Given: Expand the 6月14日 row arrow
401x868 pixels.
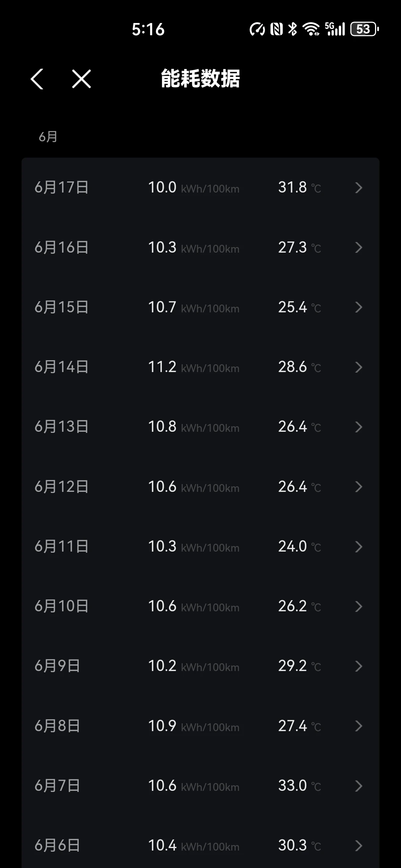Looking at the screenshot, I should pyautogui.click(x=358, y=367).
